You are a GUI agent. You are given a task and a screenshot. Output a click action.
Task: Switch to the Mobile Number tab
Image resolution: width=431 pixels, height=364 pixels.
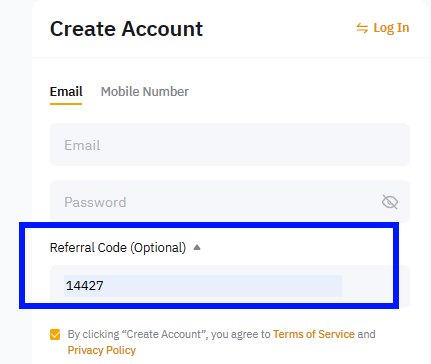point(145,92)
